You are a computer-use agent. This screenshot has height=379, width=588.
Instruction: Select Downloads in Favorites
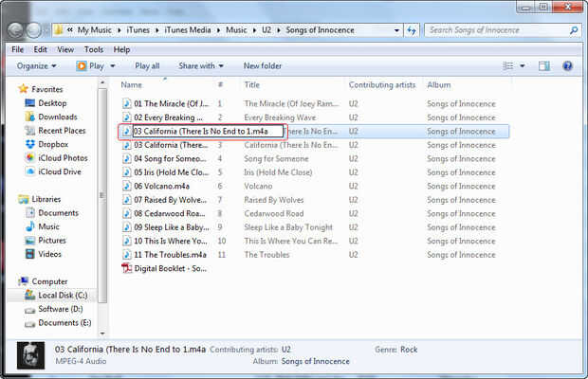[x=57, y=117]
